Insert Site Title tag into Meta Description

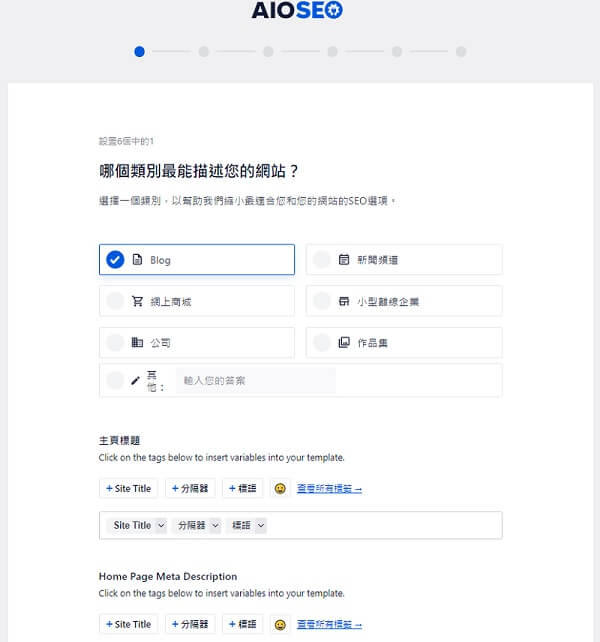[128, 624]
